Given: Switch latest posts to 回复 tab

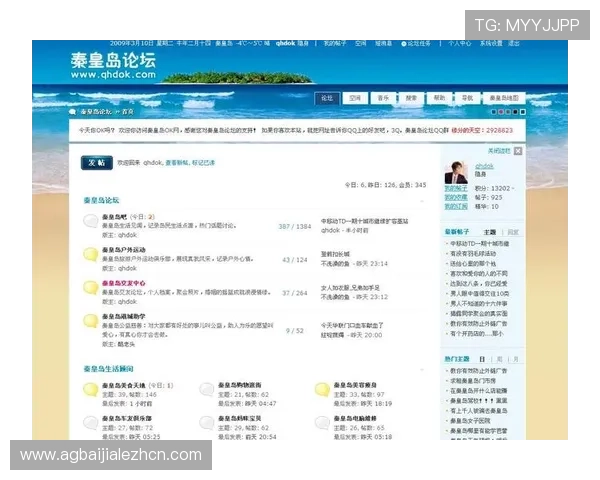Looking at the screenshot, I should point(513,232).
